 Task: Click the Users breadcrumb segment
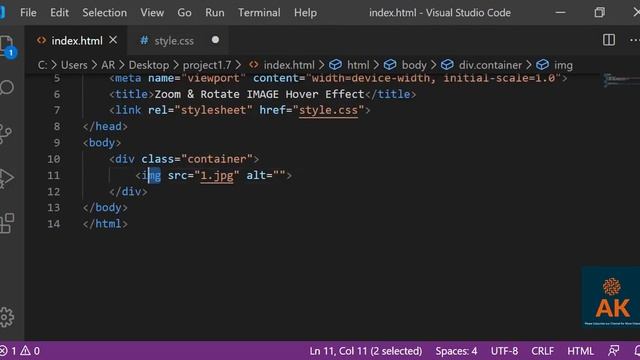point(74,65)
